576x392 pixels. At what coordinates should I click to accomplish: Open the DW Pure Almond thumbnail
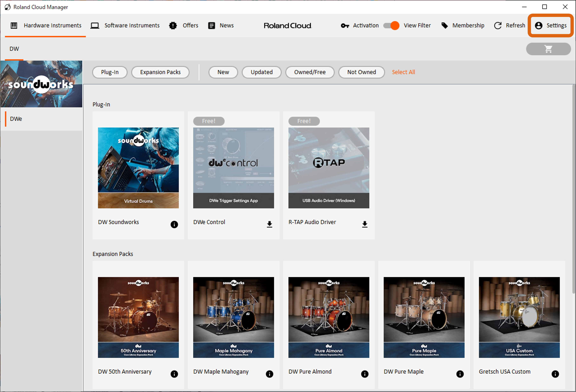click(329, 317)
